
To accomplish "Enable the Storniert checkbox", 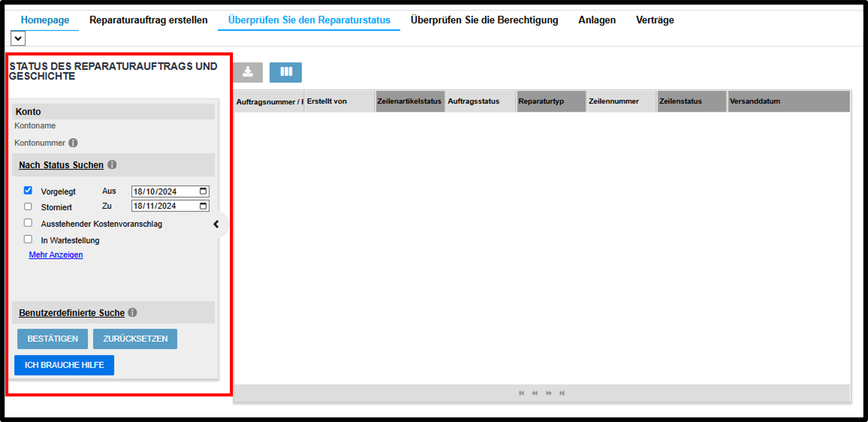I will tap(28, 206).
